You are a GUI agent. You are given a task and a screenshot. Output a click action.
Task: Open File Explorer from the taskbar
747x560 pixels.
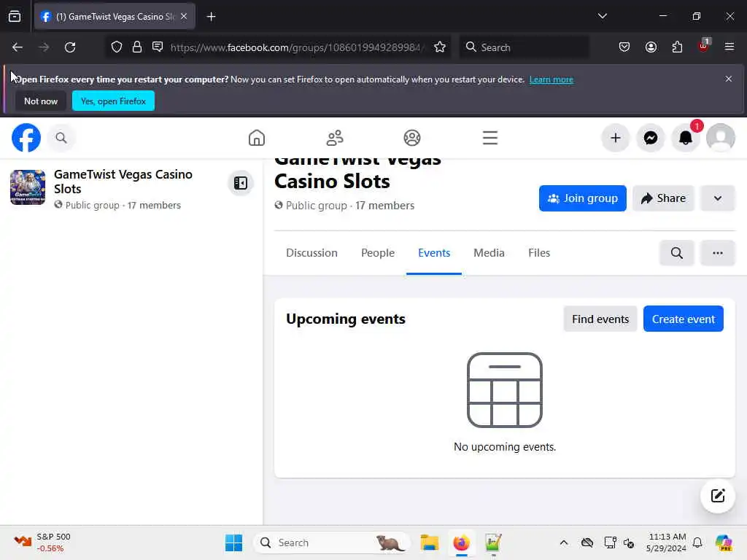coord(429,542)
